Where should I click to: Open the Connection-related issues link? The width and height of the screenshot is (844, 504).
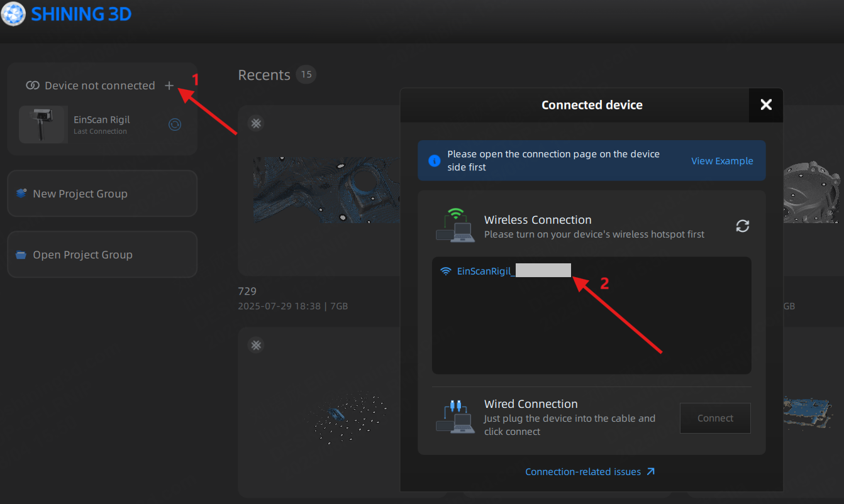(590, 471)
